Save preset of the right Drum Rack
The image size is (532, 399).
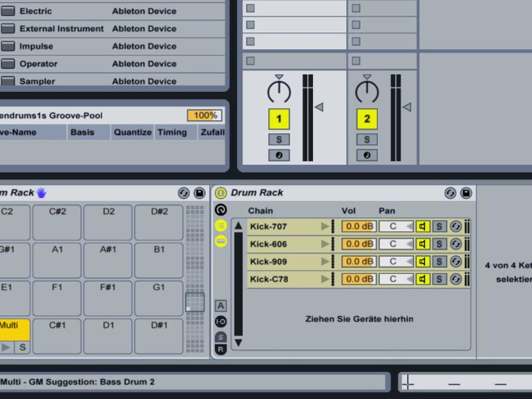(466, 193)
